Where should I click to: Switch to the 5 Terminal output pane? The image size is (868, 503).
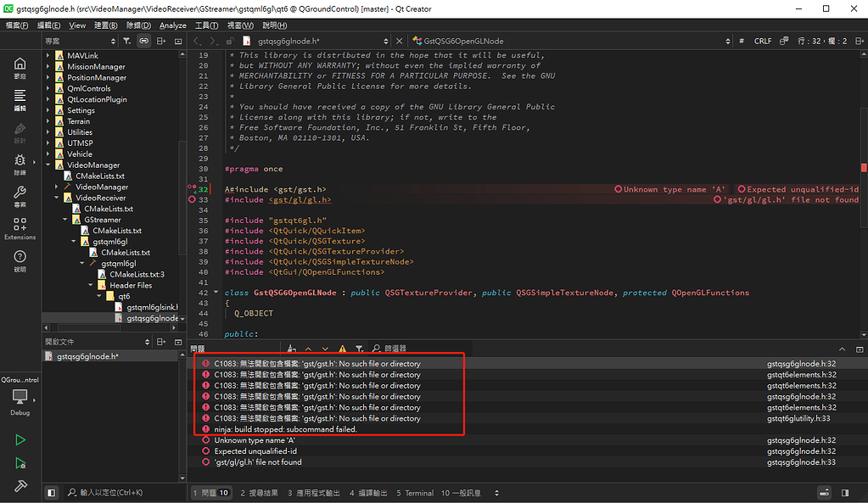click(x=415, y=492)
